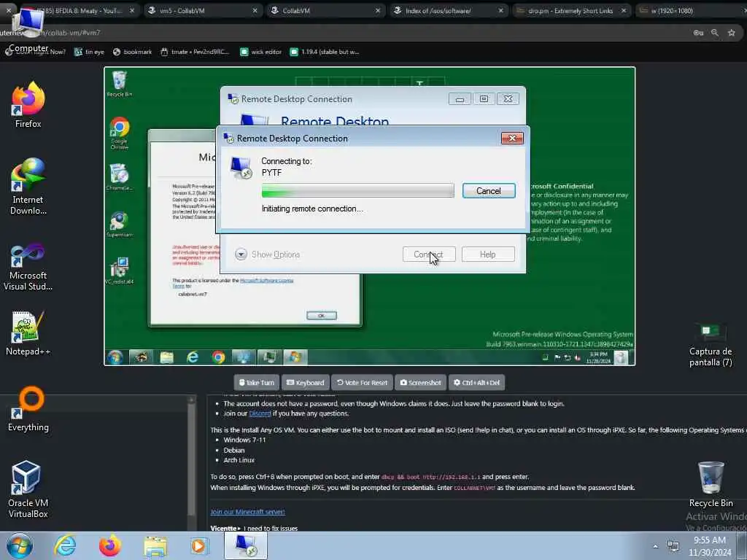Show hidden icons in host system tray
This screenshot has width=747, height=560.
click(x=656, y=546)
